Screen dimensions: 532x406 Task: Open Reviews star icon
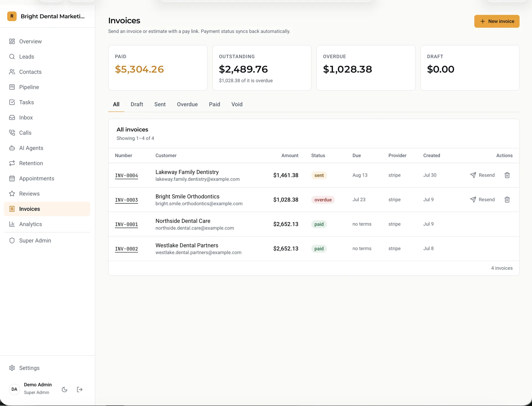pos(12,194)
